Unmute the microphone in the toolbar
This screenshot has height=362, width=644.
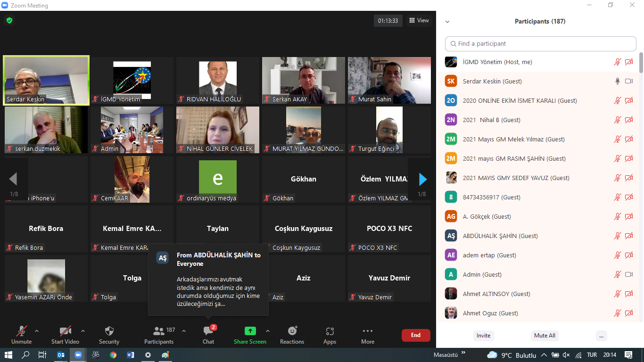(x=21, y=331)
